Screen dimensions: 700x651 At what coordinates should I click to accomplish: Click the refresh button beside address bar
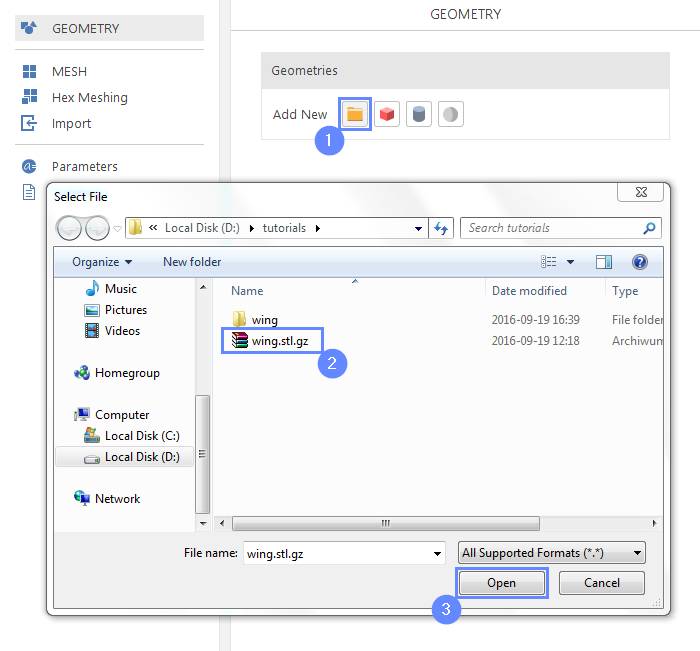441,229
